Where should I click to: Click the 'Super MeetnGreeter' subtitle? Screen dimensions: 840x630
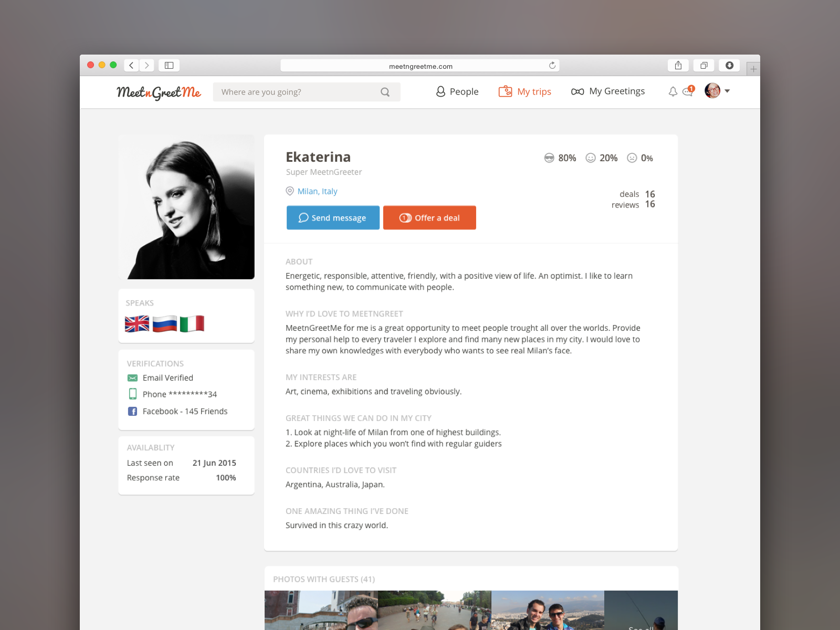pos(324,172)
